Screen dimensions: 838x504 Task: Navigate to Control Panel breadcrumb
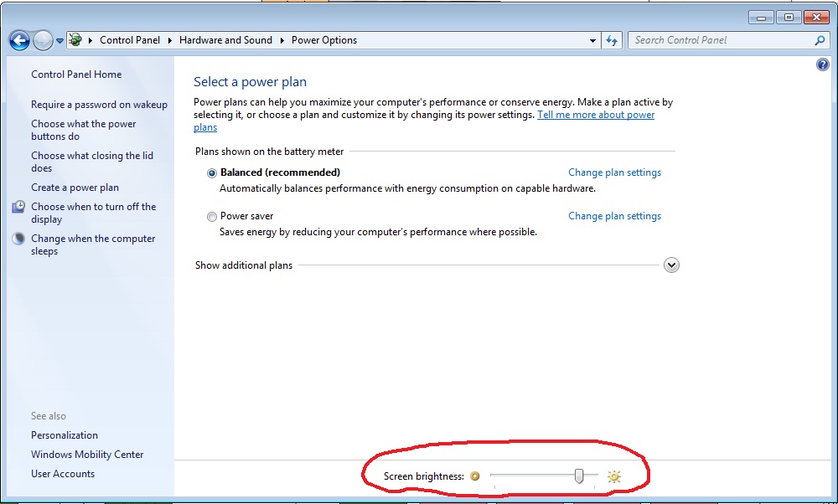click(130, 39)
